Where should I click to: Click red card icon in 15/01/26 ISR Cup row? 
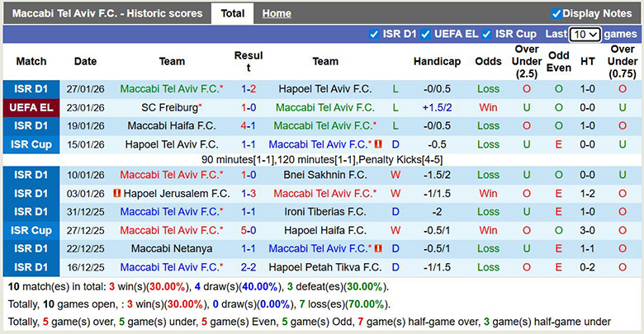pos(377,144)
